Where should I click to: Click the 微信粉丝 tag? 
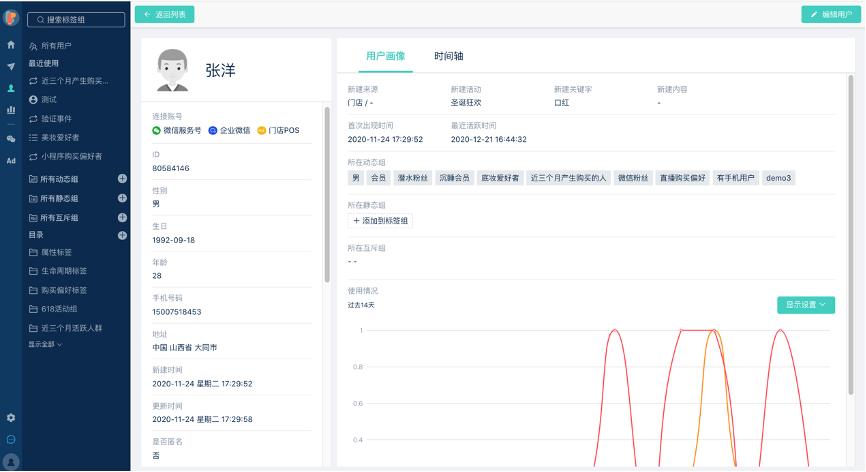(633, 178)
